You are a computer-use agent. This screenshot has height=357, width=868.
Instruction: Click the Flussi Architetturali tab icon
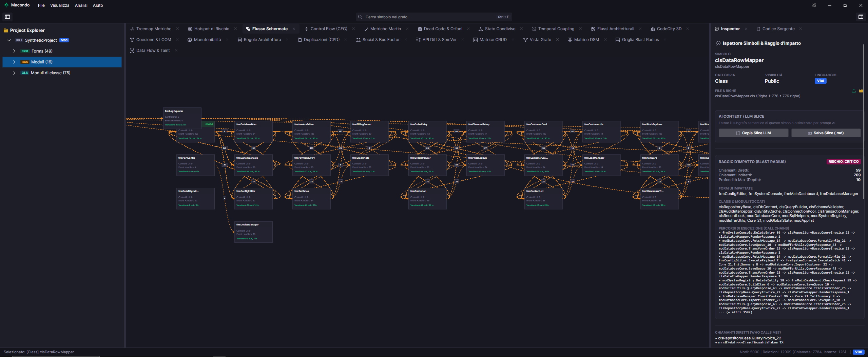point(593,29)
